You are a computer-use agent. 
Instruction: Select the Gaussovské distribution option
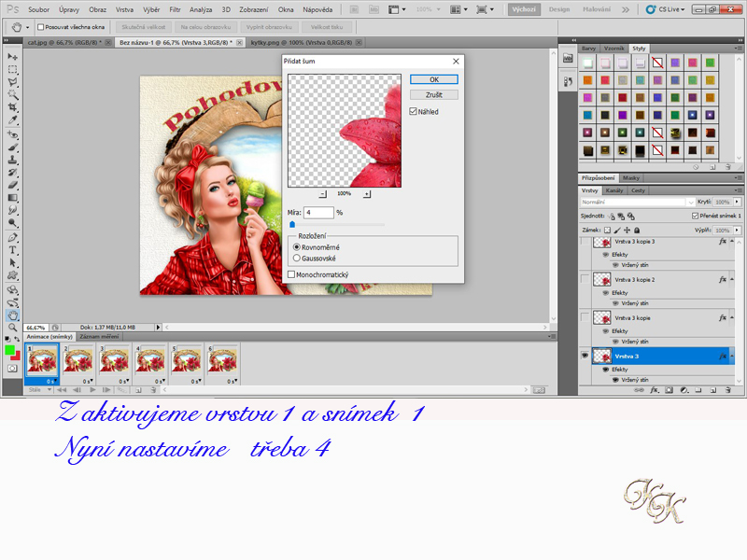[297, 259]
